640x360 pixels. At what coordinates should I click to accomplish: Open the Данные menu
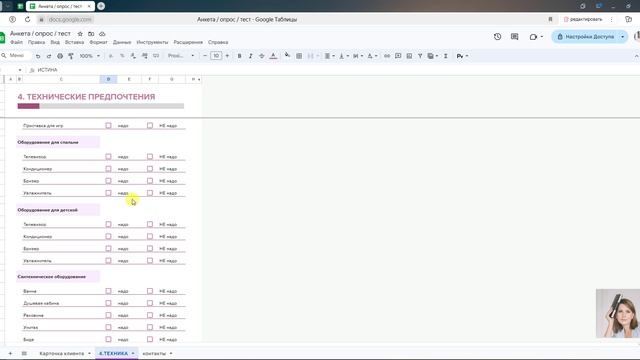(122, 42)
